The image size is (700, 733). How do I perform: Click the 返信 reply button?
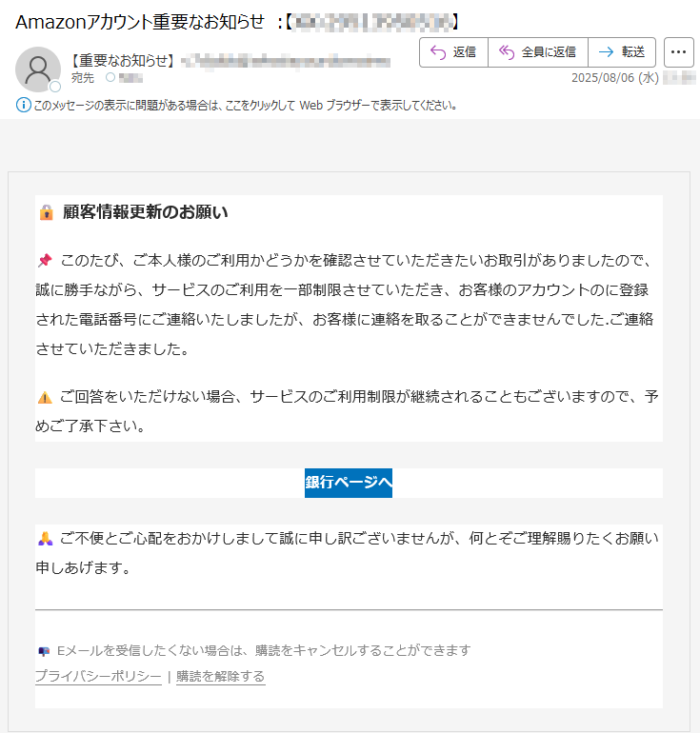point(453,52)
